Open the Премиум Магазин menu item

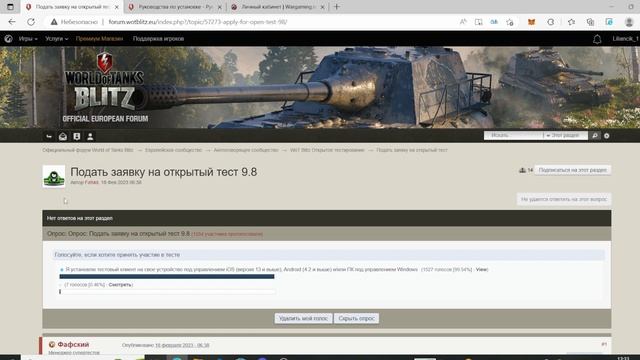[x=99, y=39]
